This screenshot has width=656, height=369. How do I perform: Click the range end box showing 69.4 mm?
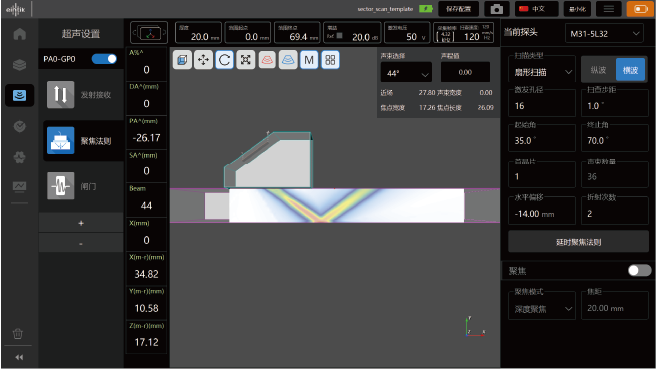pyautogui.click(x=297, y=33)
